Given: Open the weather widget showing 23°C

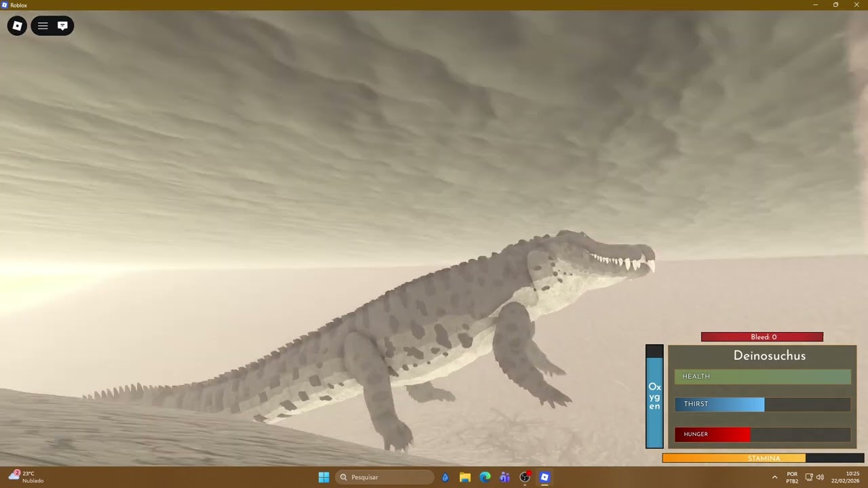Looking at the screenshot, I should 26,477.
